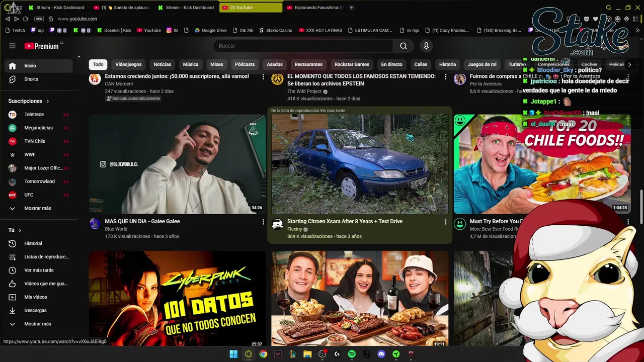Switch to the Sonido de aplausos browser tab
This screenshot has width=644, height=362.
point(122,8)
